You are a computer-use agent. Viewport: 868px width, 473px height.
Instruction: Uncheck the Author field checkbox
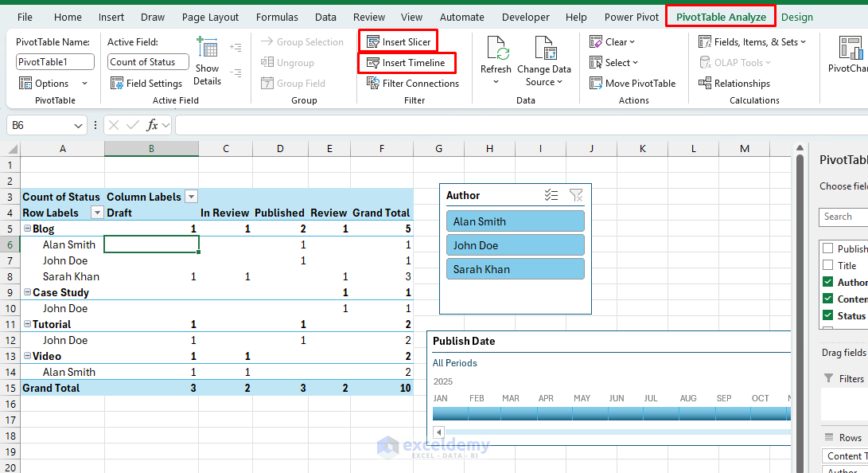coord(827,281)
